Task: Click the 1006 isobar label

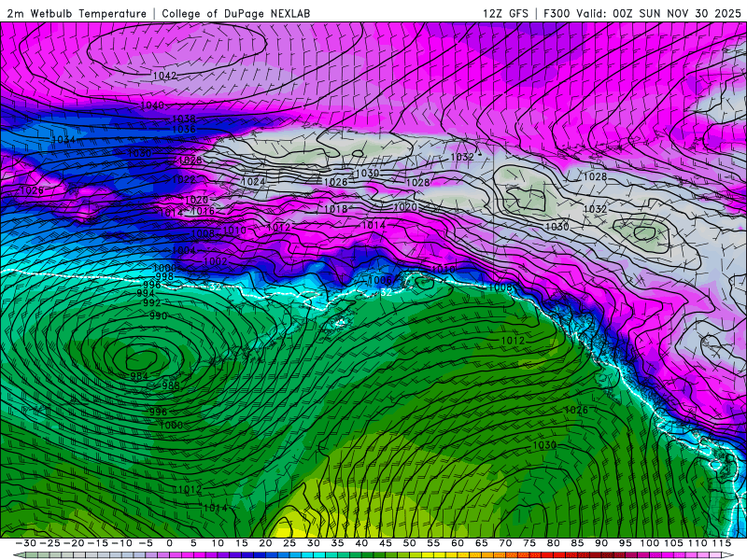Action: coord(380,280)
